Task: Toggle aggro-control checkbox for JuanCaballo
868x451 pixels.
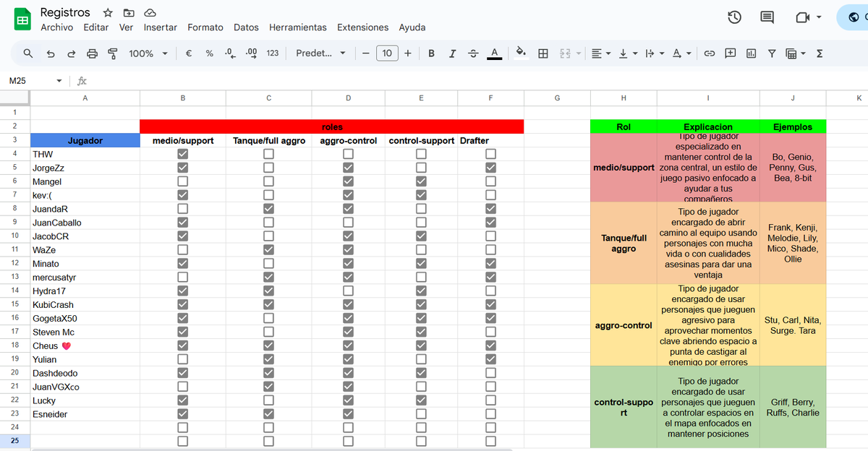Action: [x=348, y=223]
